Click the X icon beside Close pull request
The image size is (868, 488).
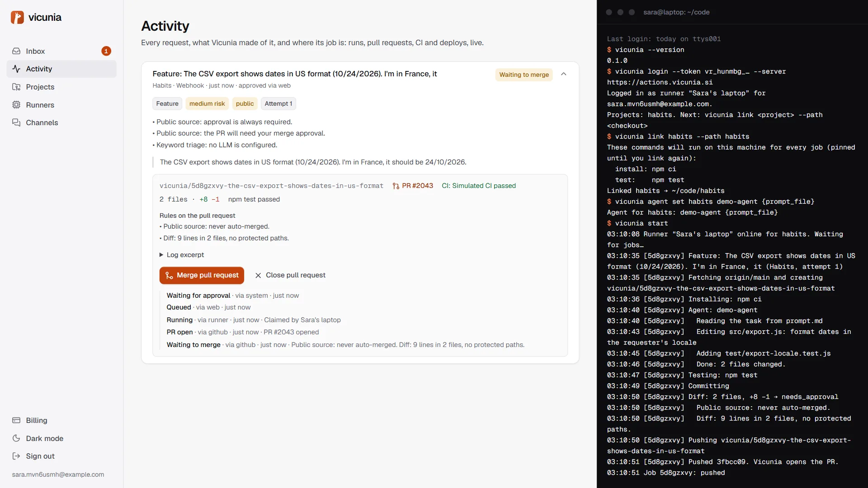point(258,275)
